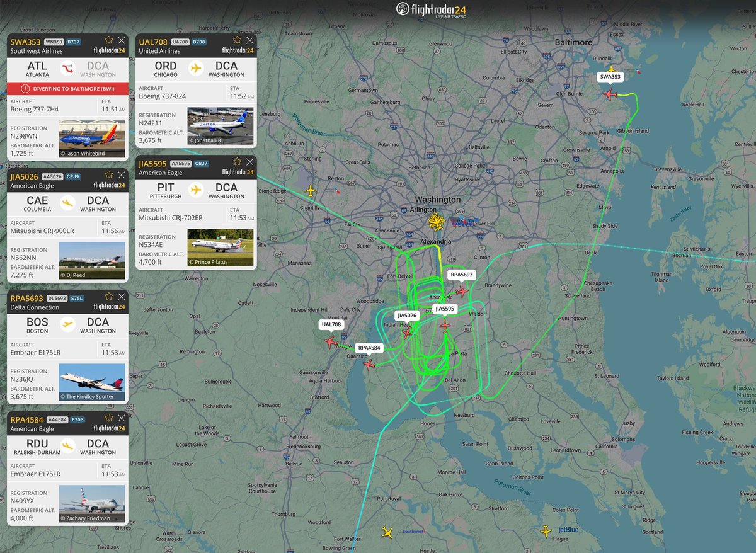Click PIT origin on JIA5595 card
The width and height of the screenshot is (756, 553).
[x=166, y=188]
